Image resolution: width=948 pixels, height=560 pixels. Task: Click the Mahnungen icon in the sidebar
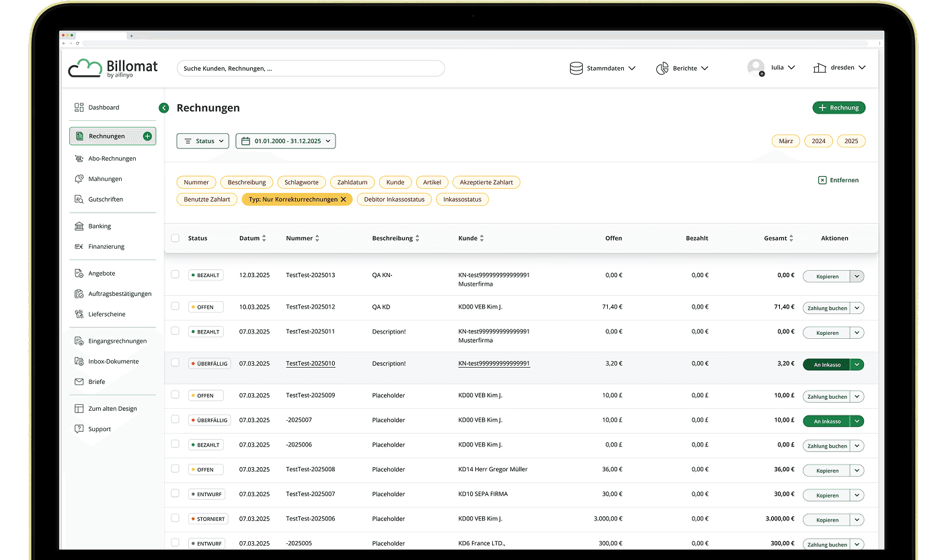79,179
